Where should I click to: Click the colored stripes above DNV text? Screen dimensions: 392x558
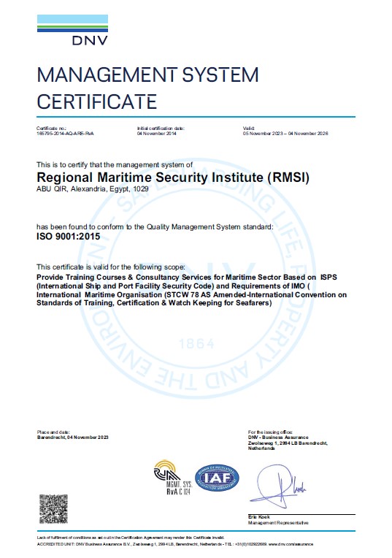coord(72,23)
